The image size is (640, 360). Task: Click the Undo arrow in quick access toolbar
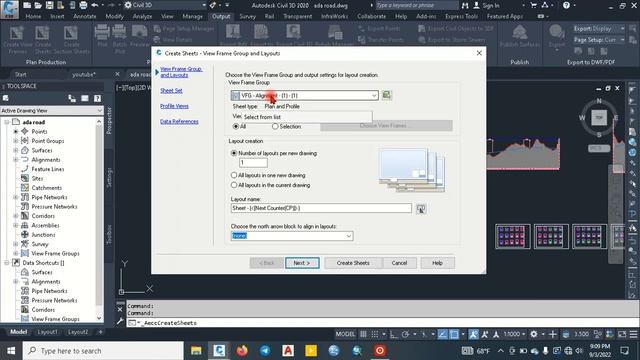[x=95, y=5]
